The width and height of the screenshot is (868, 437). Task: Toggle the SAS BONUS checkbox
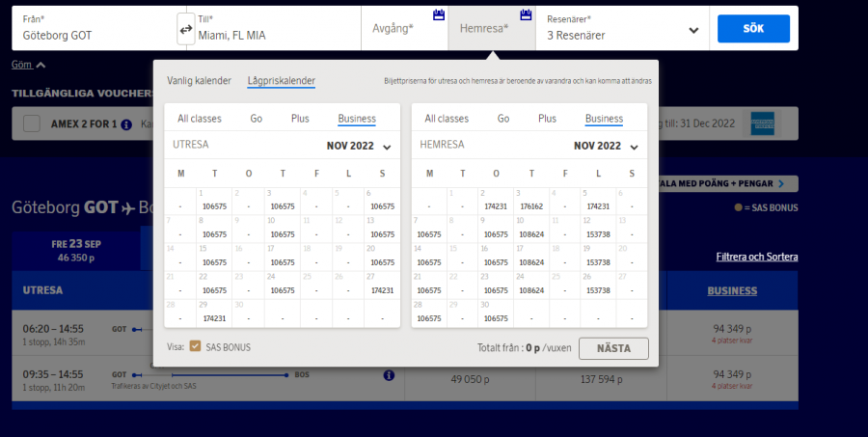[196, 347]
